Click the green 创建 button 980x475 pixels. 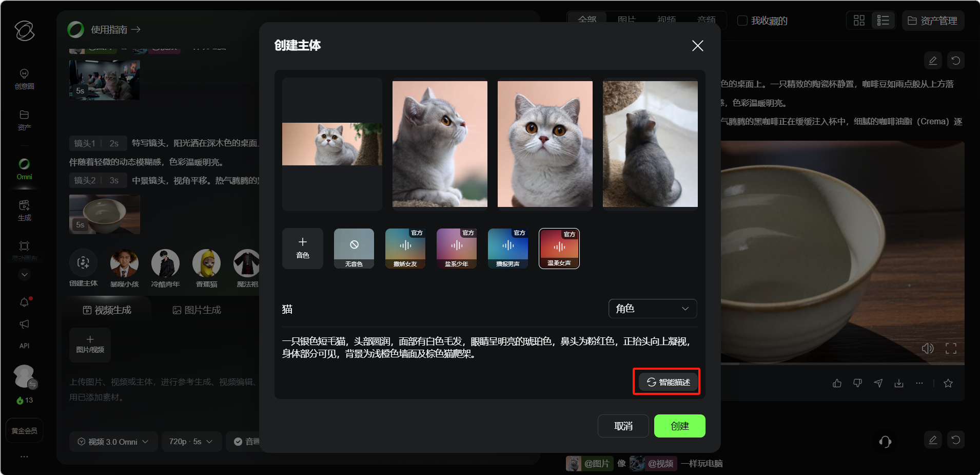coord(679,426)
